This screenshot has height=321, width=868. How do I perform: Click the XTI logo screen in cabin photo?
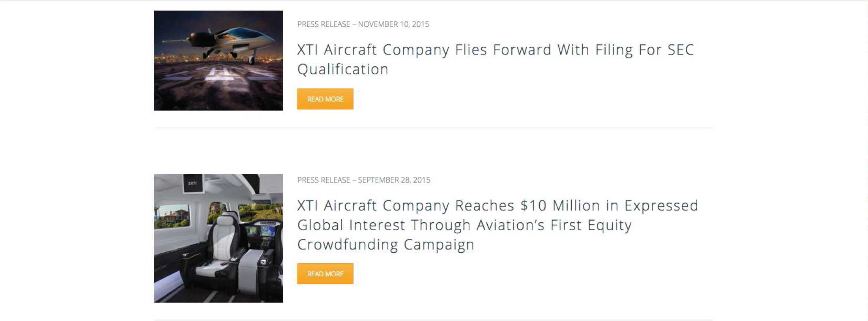pos(193,184)
